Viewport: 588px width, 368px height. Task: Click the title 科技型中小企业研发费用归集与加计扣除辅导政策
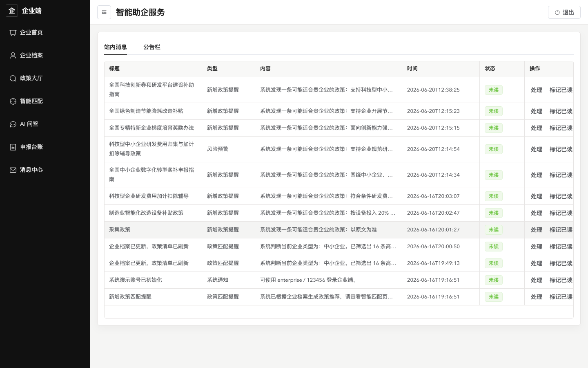151,149
